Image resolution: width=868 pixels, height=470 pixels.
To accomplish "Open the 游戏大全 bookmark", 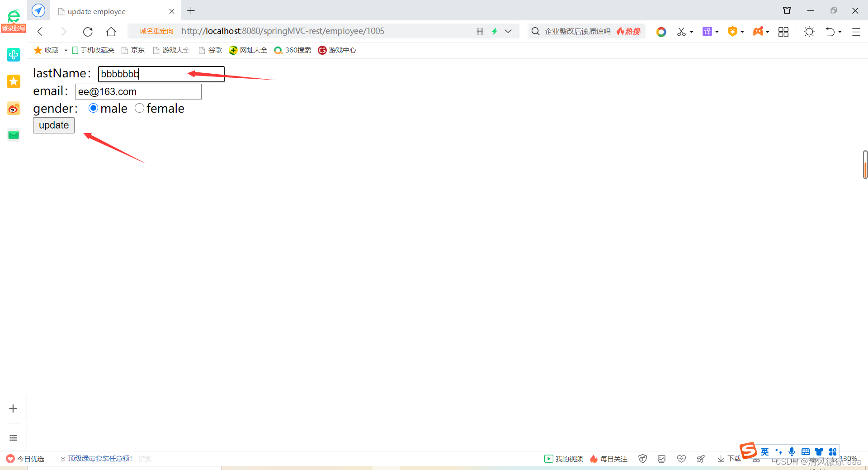I will point(171,50).
